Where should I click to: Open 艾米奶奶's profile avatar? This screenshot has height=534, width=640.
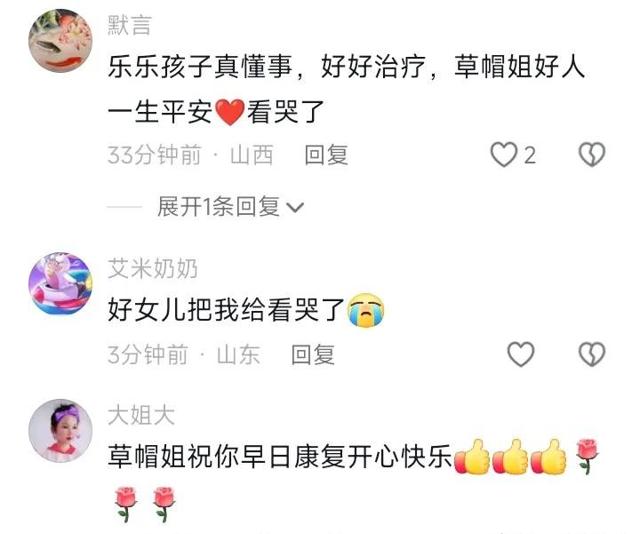(x=60, y=284)
